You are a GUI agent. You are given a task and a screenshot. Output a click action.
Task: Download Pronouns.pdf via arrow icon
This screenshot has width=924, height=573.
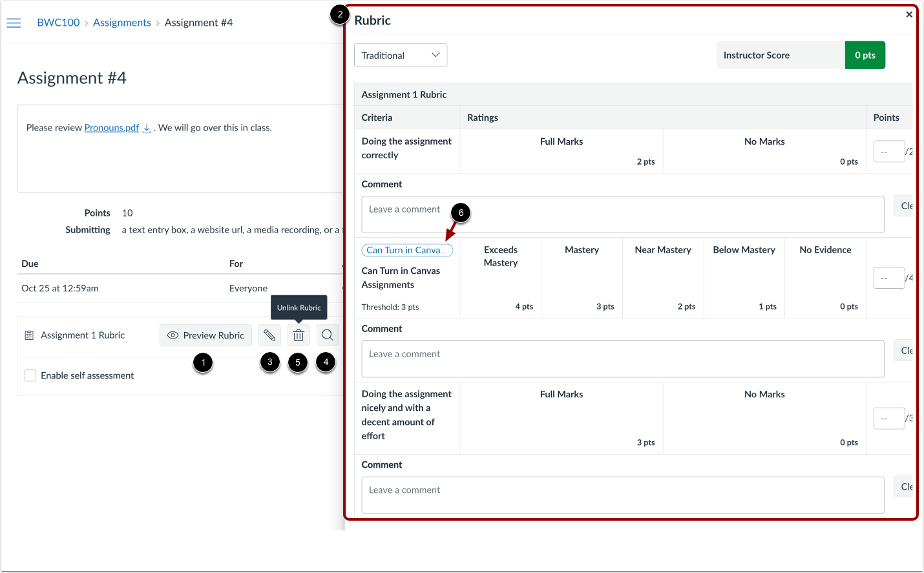click(x=147, y=128)
